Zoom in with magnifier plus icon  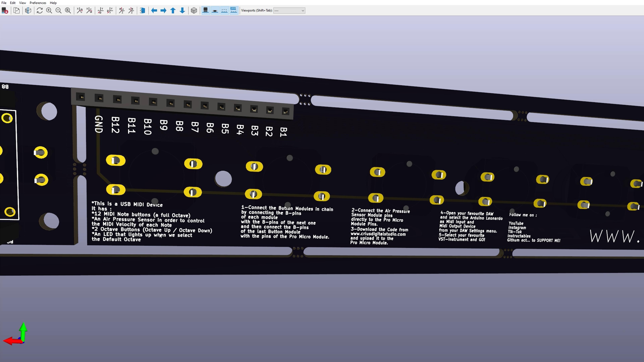coord(49,11)
